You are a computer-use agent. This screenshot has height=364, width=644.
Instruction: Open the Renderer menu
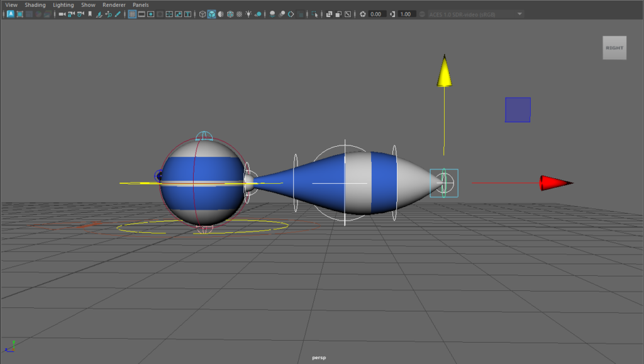point(114,5)
